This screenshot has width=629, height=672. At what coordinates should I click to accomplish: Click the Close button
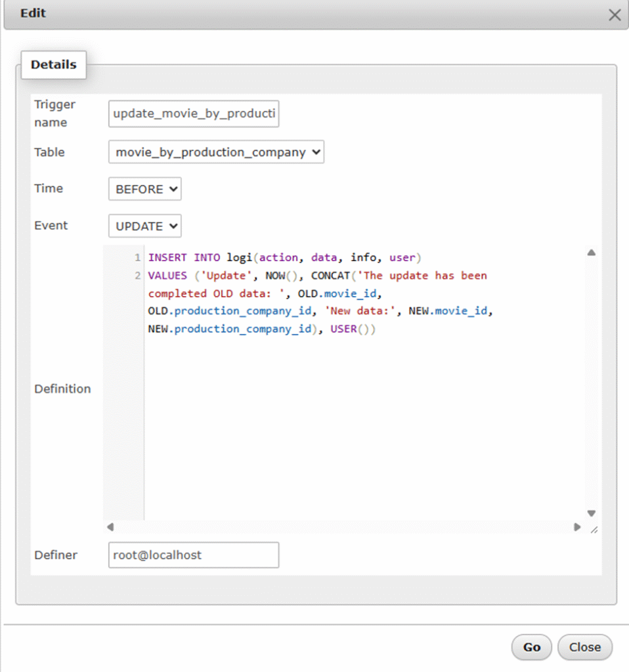585,647
